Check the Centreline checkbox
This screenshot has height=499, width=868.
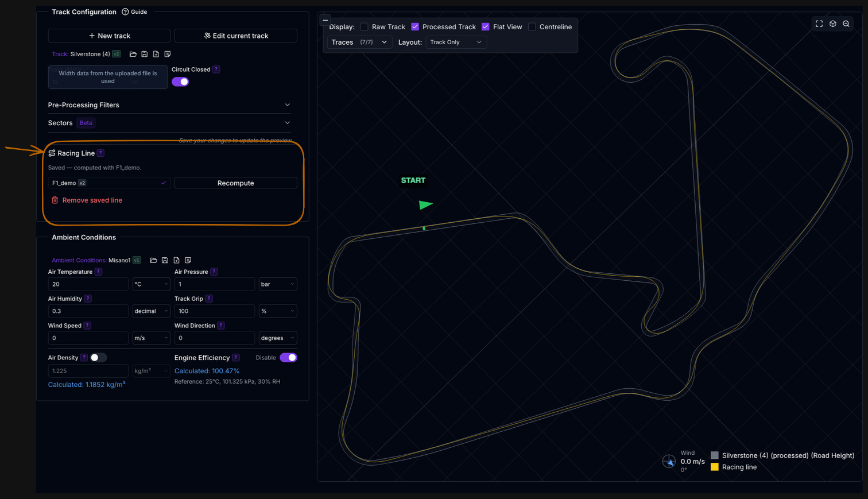pos(532,27)
